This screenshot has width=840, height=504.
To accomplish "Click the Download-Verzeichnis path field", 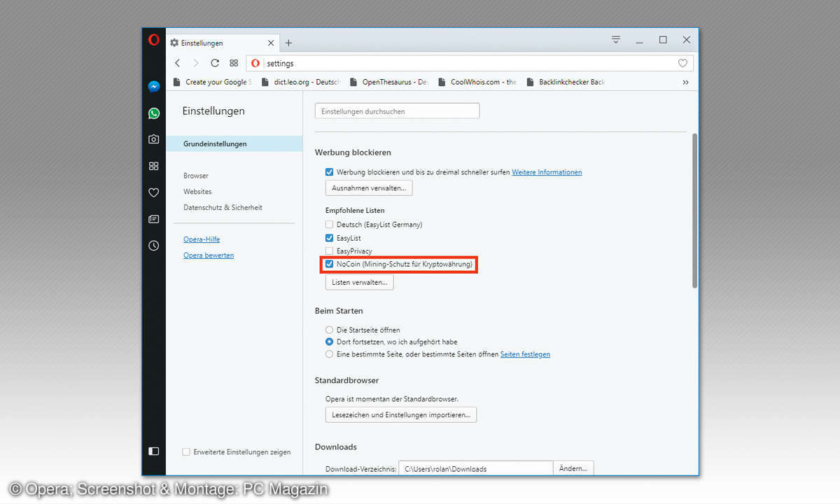I will (x=476, y=468).
